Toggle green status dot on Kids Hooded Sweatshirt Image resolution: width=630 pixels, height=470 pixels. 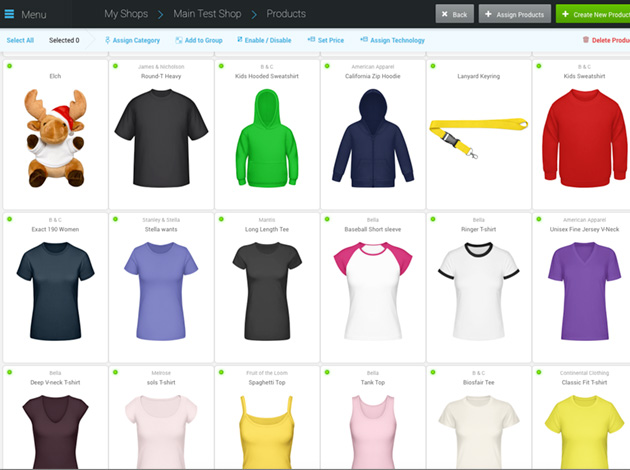(x=221, y=66)
